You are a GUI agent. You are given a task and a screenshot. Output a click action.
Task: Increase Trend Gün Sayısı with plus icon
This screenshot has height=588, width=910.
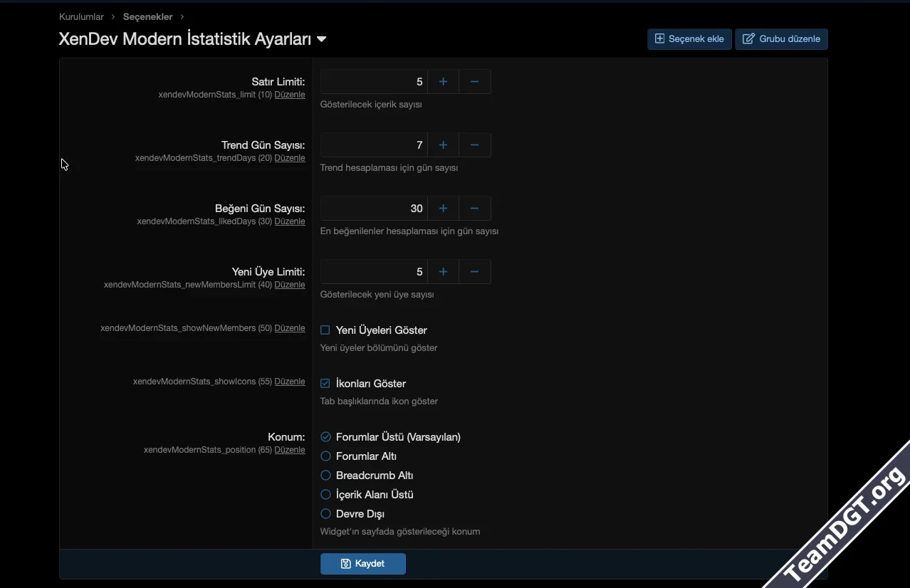tap(443, 145)
